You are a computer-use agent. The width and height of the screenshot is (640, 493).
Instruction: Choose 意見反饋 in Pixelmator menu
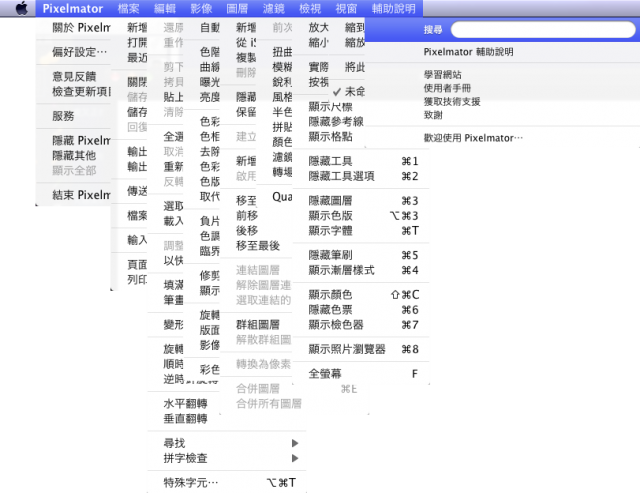coord(73,76)
